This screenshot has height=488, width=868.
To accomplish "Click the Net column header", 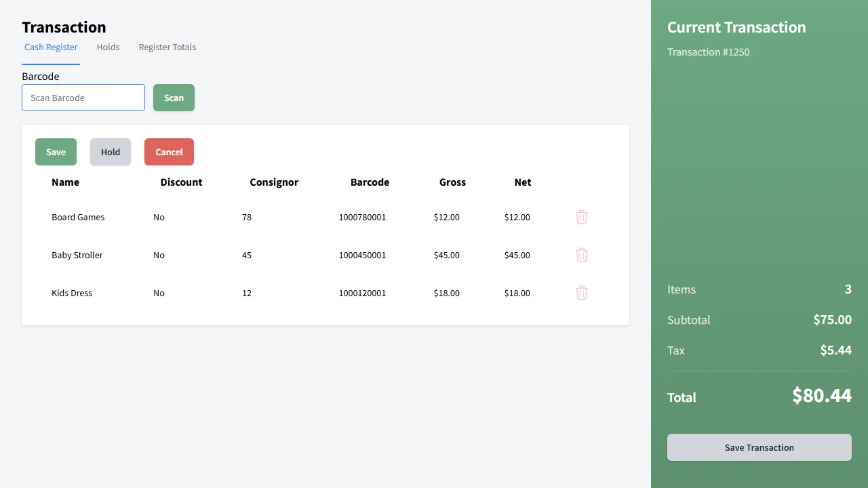I will coord(522,182).
